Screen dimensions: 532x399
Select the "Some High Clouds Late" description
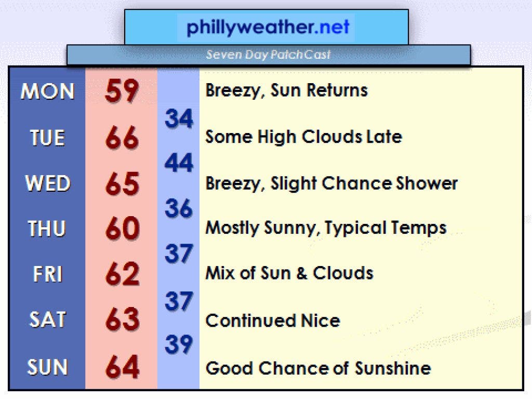tap(303, 137)
